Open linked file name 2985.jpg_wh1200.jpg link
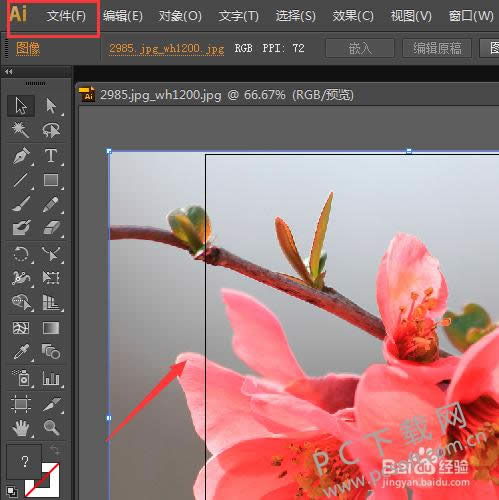The height and width of the screenshot is (500, 499). tap(167, 49)
